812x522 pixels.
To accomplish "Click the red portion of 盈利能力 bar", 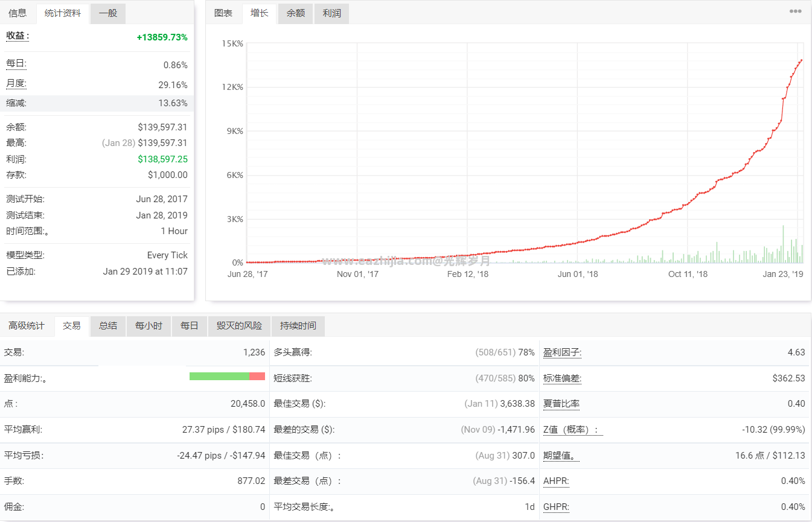I will 257,377.
